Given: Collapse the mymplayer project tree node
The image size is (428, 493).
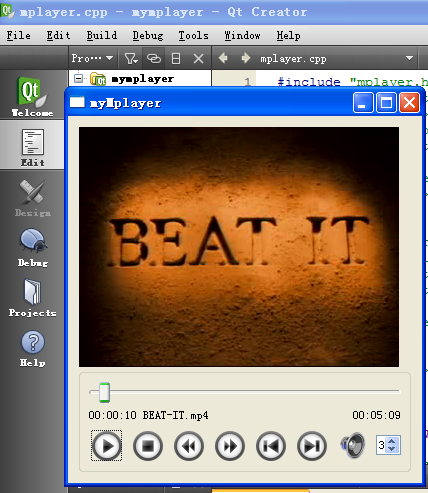Looking at the screenshot, I should tap(78, 79).
